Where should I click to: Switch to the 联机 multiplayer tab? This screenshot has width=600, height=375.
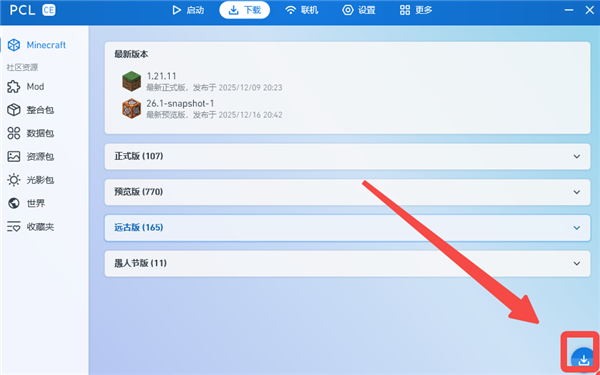pyautogui.click(x=302, y=10)
